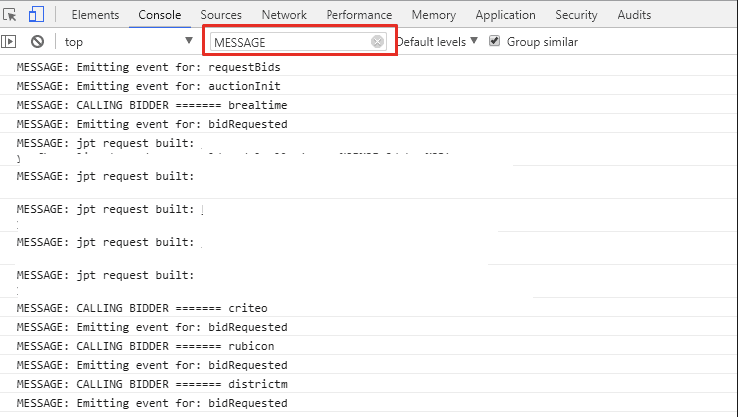
Task: Select the Performance tab
Action: tap(359, 15)
